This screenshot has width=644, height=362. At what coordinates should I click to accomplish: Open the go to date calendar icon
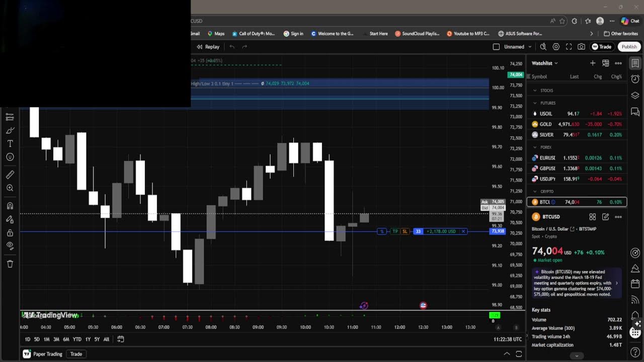[121, 339]
